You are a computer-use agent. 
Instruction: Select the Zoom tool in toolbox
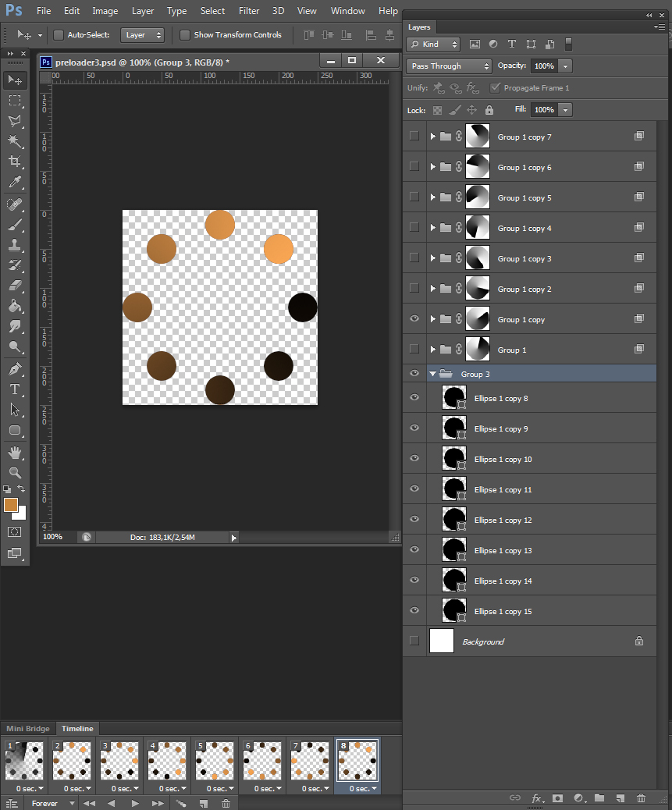[14, 473]
